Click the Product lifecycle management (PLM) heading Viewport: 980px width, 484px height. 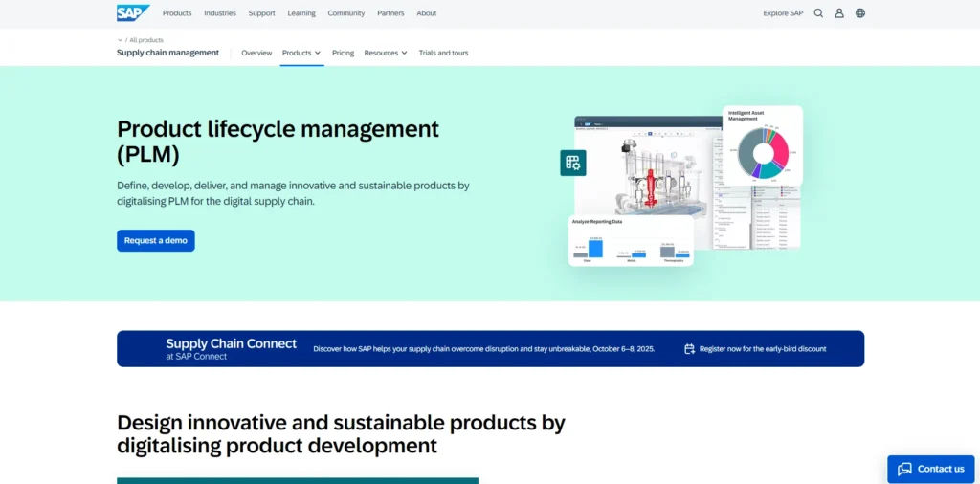click(x=278, y=142)
